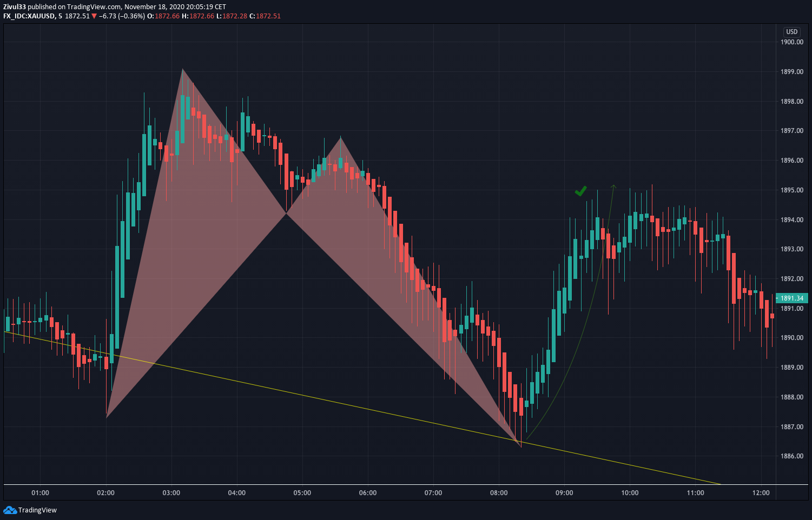812x520 pixels.
Task: Click the 1888.00 price axis label
Action: tap(792, 397)
